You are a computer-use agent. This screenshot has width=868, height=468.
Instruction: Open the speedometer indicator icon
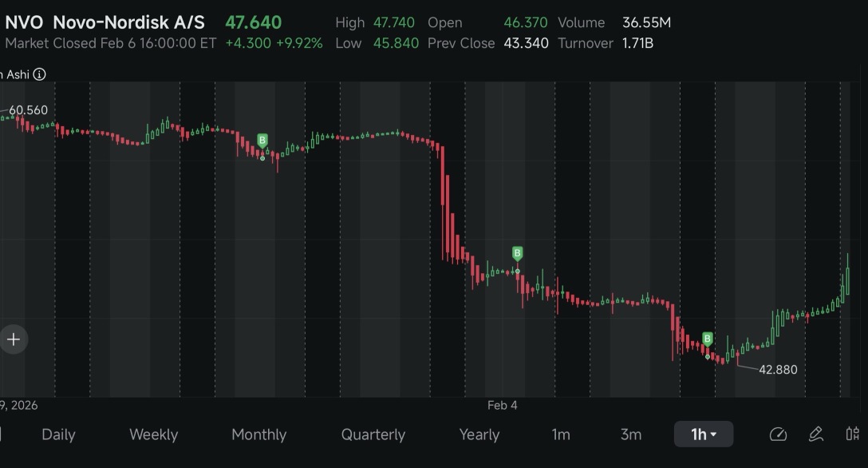779,434
